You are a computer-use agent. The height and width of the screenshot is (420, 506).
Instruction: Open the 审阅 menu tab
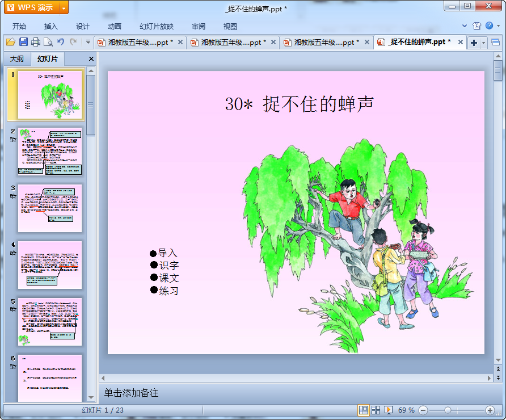[199, 27]
